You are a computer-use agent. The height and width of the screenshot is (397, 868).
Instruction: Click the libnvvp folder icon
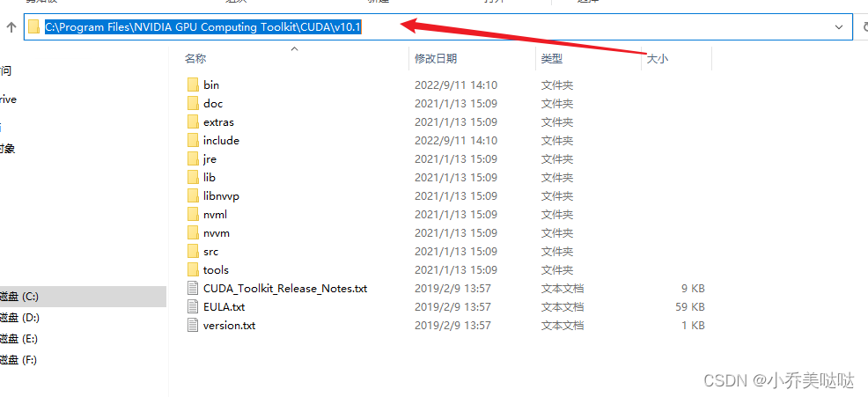coord(193,196)
